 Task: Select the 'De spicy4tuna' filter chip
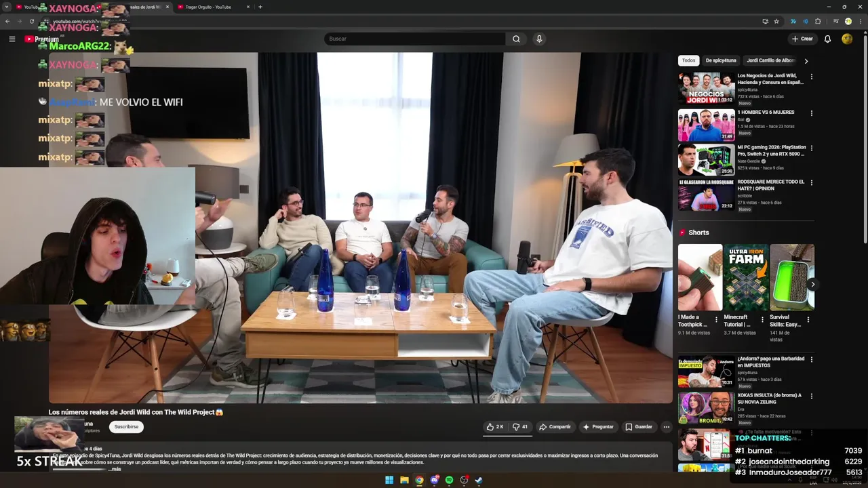coord(721,60)
